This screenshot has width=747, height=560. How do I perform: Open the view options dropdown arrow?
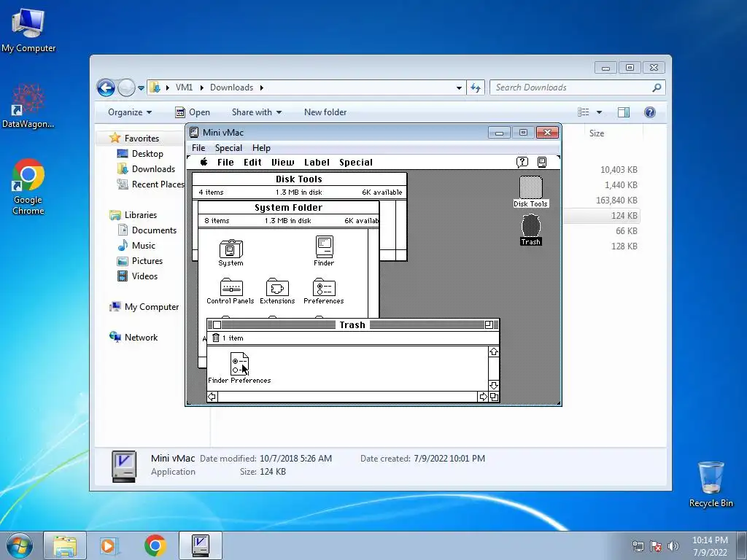click(x=600, y=112)
